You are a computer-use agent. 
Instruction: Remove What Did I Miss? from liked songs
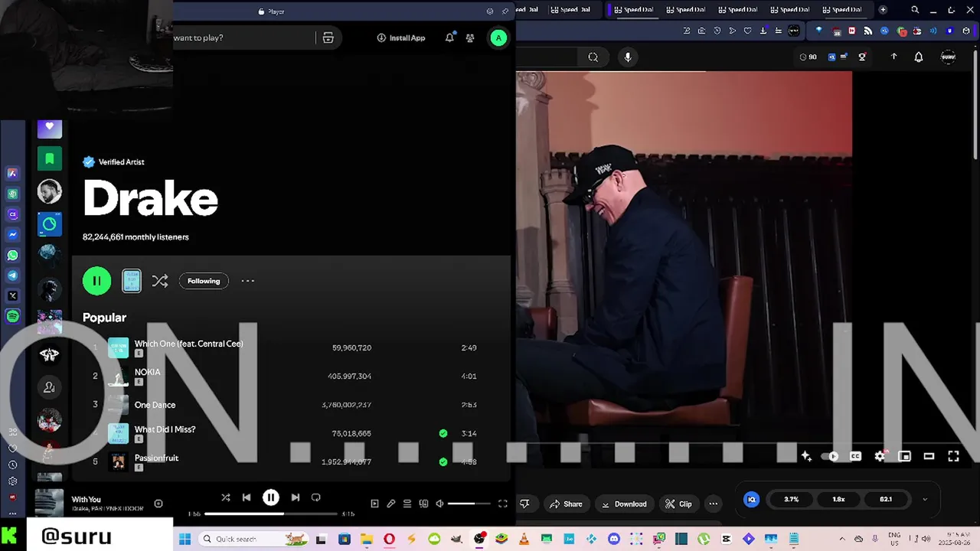coord(443,433)
